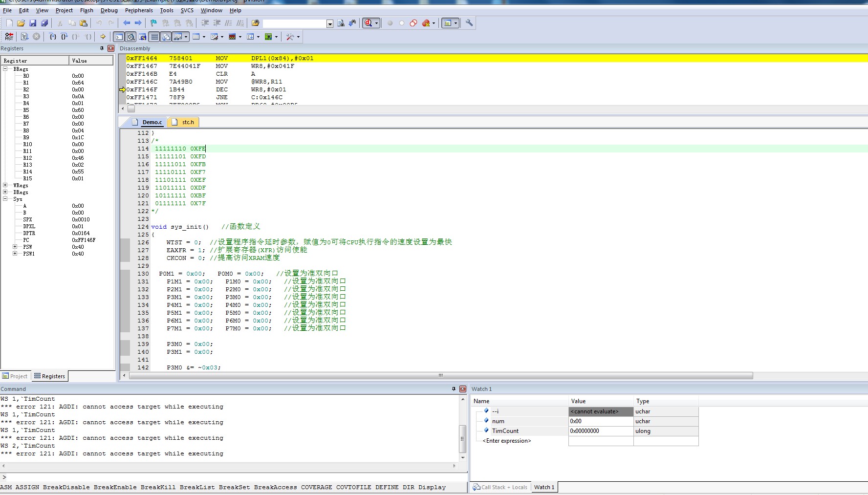Screen dimensions: 868x495
Task: Open the Peripherals menu
Action: [139, 10]
